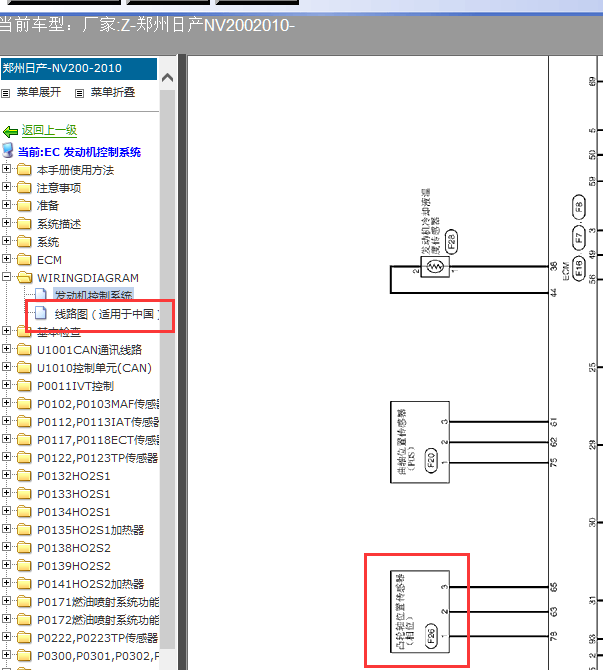This screenshot has height=670, width=603.
Task: Click the P0139HO2S2 folder icon
Action: [24, 565]
